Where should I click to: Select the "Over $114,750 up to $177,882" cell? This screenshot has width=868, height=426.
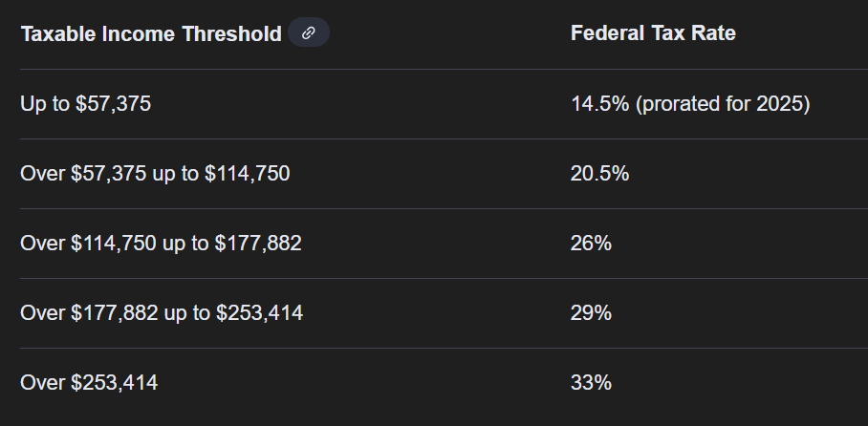161,243
